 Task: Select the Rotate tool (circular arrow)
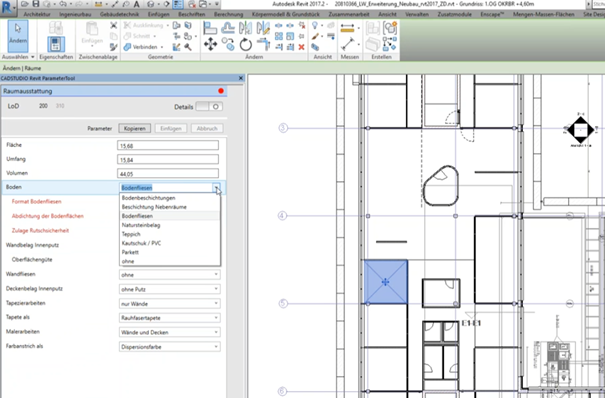coord(245,44)
